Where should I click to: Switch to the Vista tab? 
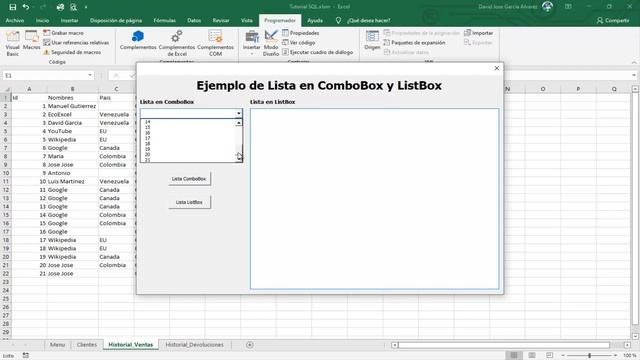(x=247, y=20)
